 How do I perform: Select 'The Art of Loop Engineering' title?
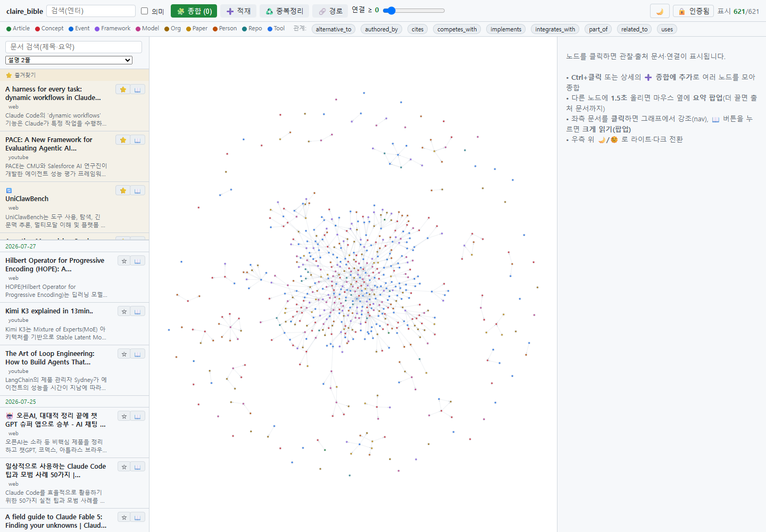coord(50,358)
